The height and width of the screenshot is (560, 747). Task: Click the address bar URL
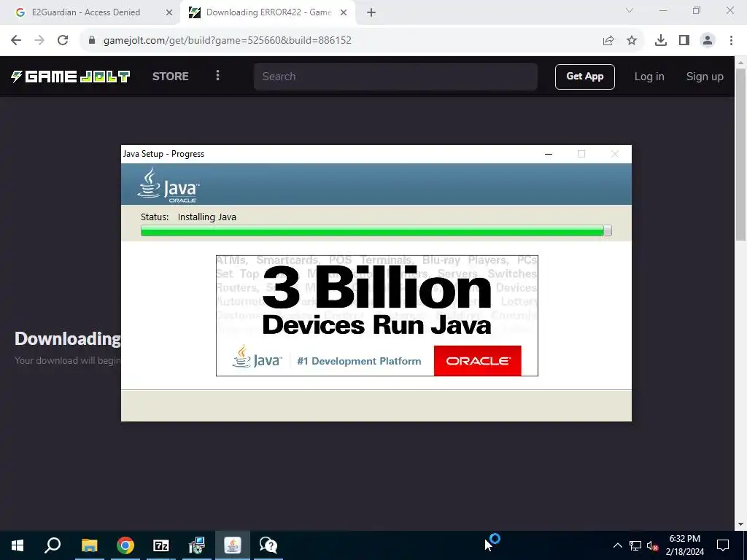[228, 41]
